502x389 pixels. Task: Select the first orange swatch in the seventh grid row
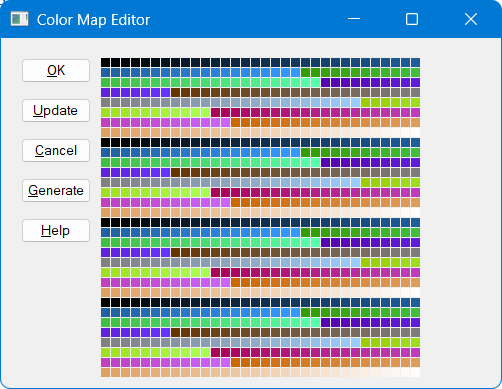tap(236, 122)
